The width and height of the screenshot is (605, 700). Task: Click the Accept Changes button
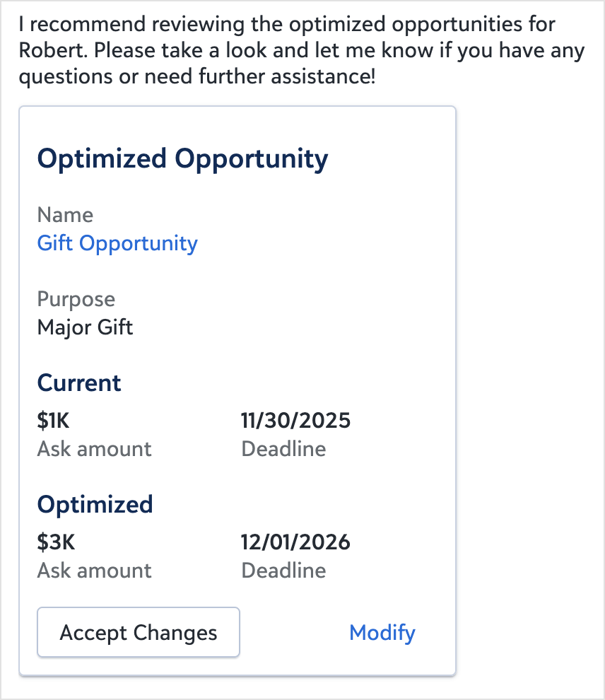(x=139, y=632)
